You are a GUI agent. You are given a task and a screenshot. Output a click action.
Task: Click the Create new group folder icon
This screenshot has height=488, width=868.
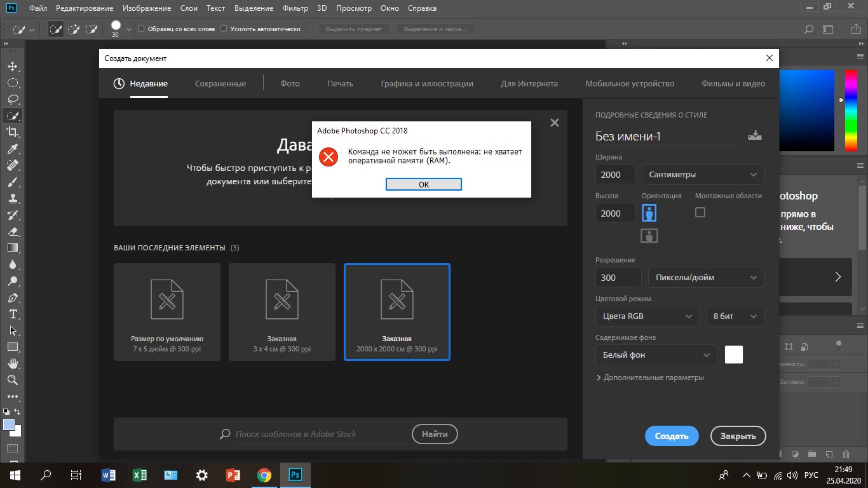(811, 454)
